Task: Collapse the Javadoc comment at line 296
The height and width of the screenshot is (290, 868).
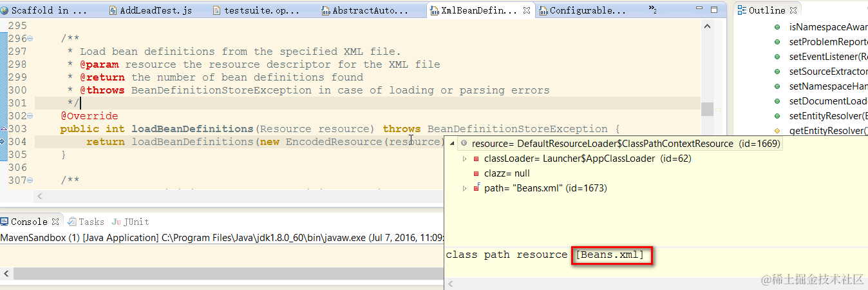Action: (x=30, y=39)
